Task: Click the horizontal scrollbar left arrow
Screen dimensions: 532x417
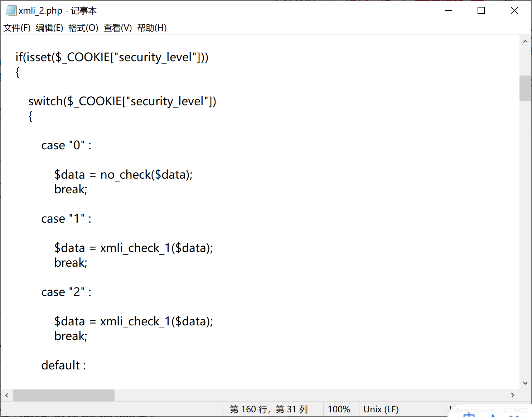Action: click(6, 395)
